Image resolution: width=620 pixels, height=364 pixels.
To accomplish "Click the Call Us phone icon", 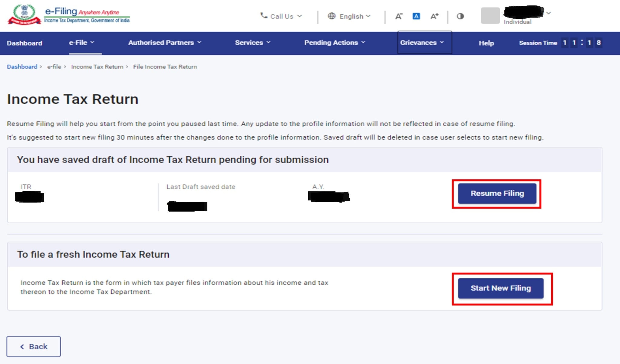I will (264, 16).
